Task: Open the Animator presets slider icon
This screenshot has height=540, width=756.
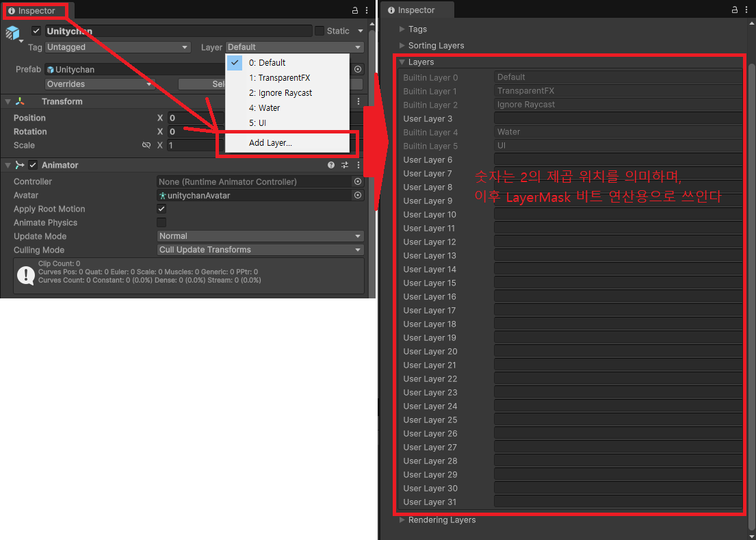Action: [345, 165]
